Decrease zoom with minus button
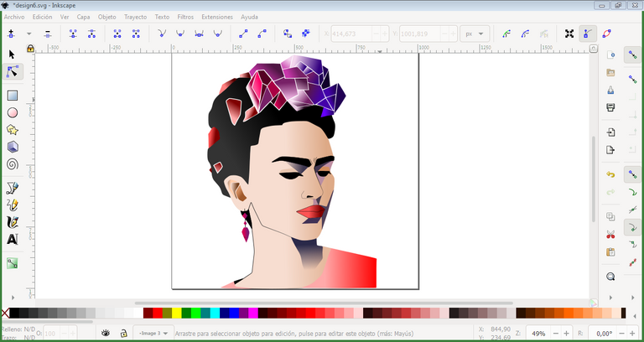644x342 pixels. (556, 334)
